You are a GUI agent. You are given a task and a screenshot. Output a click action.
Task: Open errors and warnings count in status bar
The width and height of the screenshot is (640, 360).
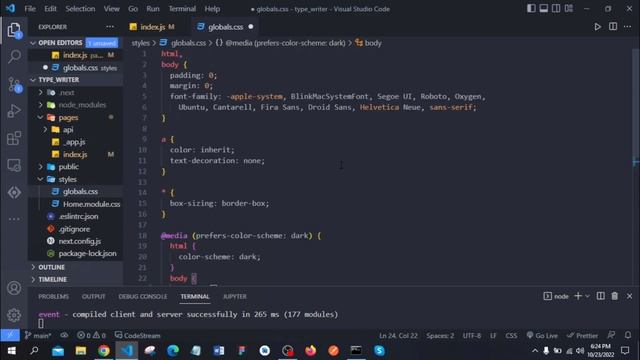(91, 336)
